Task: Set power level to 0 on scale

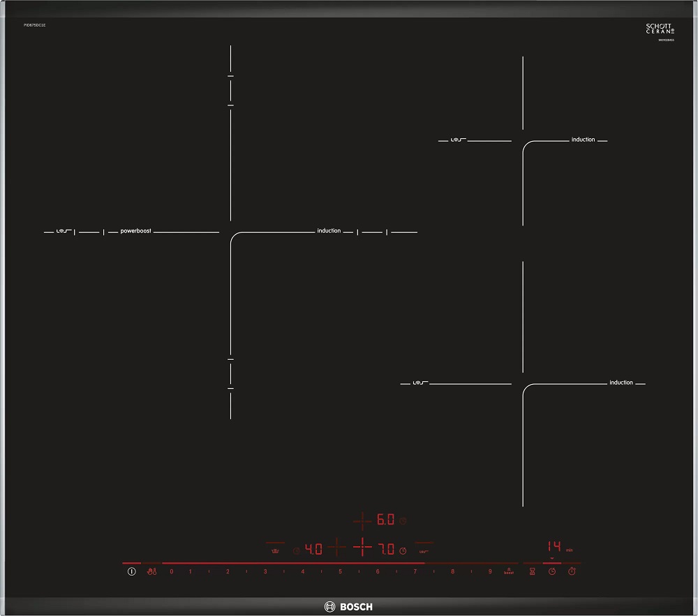Action: click(x=171, y=572)
